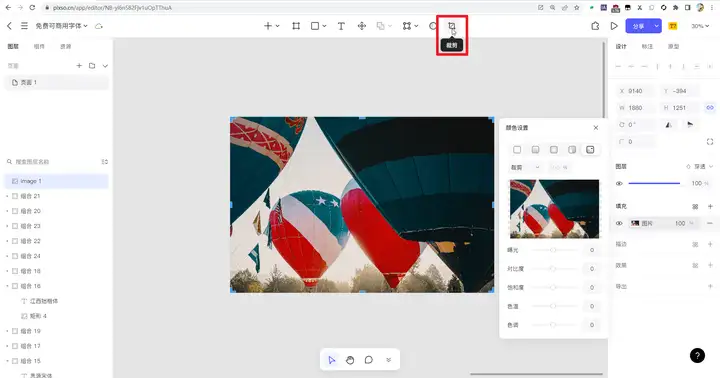This screenshot has width=720, height=378.
Task: Click the saturation slider handle
Action: (553, 288)
